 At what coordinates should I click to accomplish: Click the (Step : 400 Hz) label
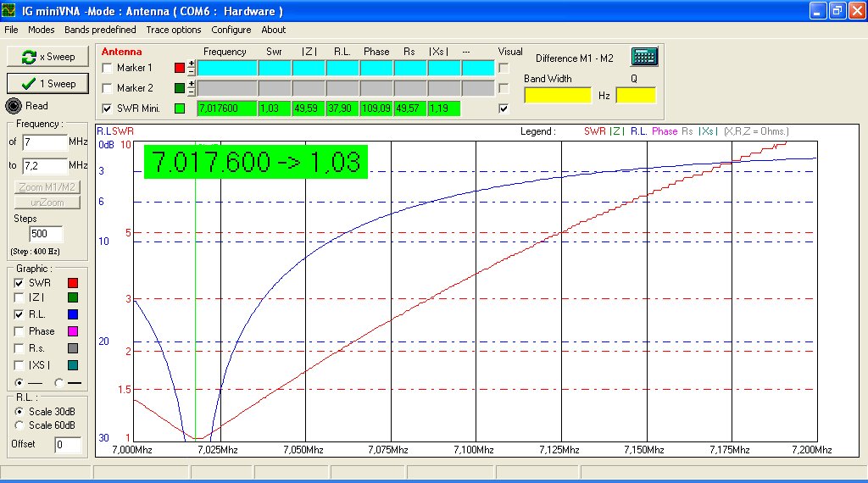coord(35,251)
